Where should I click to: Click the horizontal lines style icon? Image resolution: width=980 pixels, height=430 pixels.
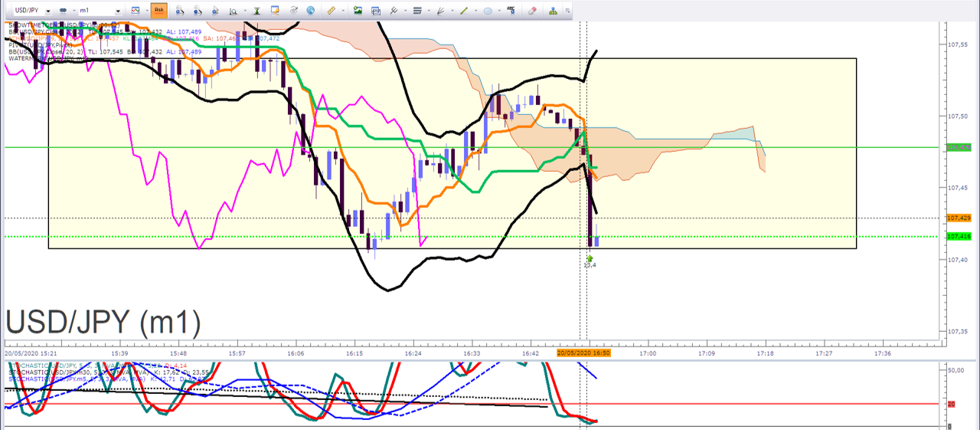417,11
